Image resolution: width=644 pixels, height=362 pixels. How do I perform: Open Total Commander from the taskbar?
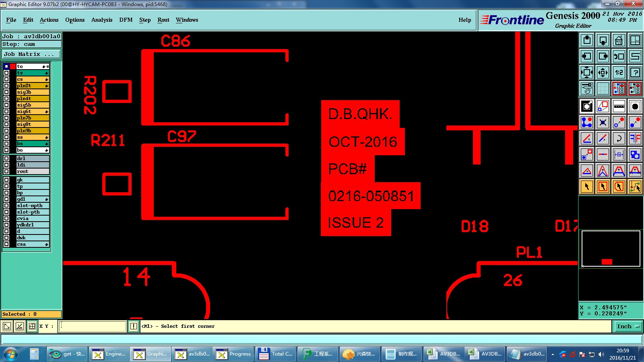(x=276, y=354)
